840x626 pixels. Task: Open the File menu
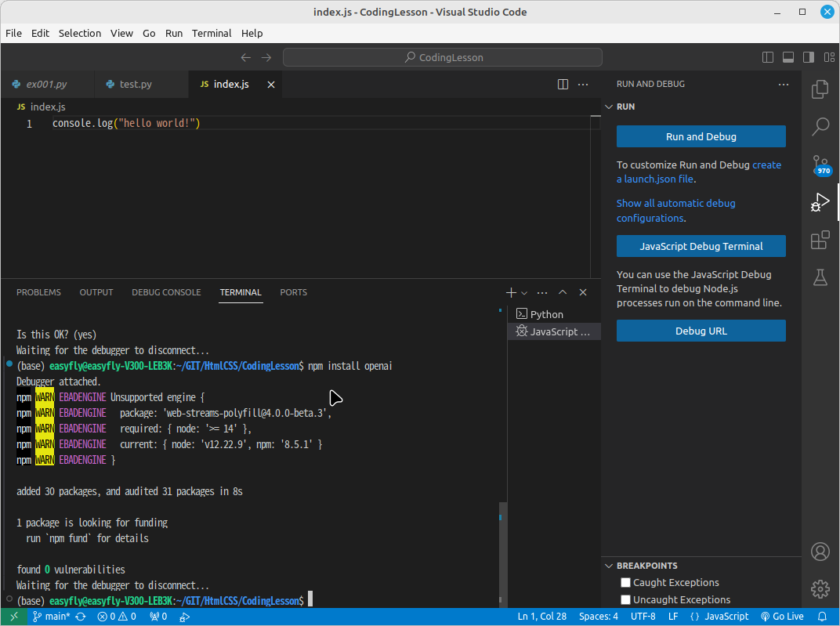[14, 33]
